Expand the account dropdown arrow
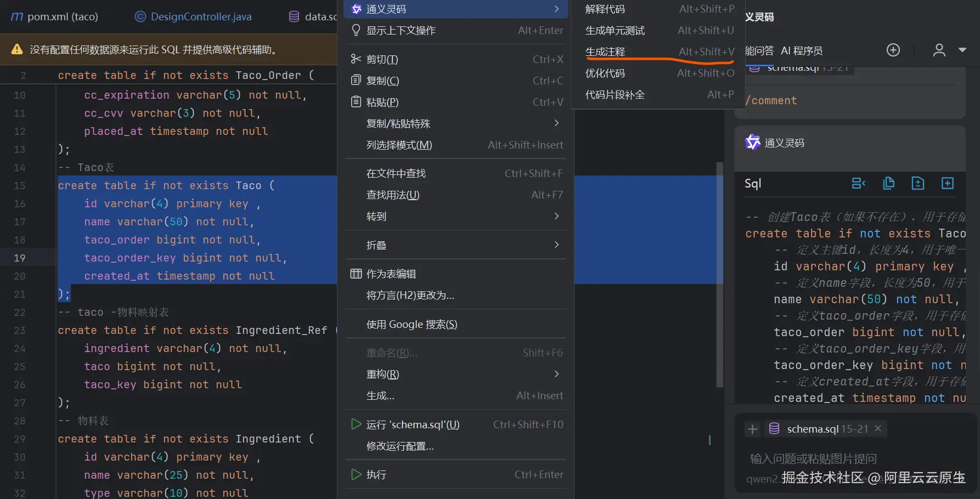 click(x=962, y=50)
